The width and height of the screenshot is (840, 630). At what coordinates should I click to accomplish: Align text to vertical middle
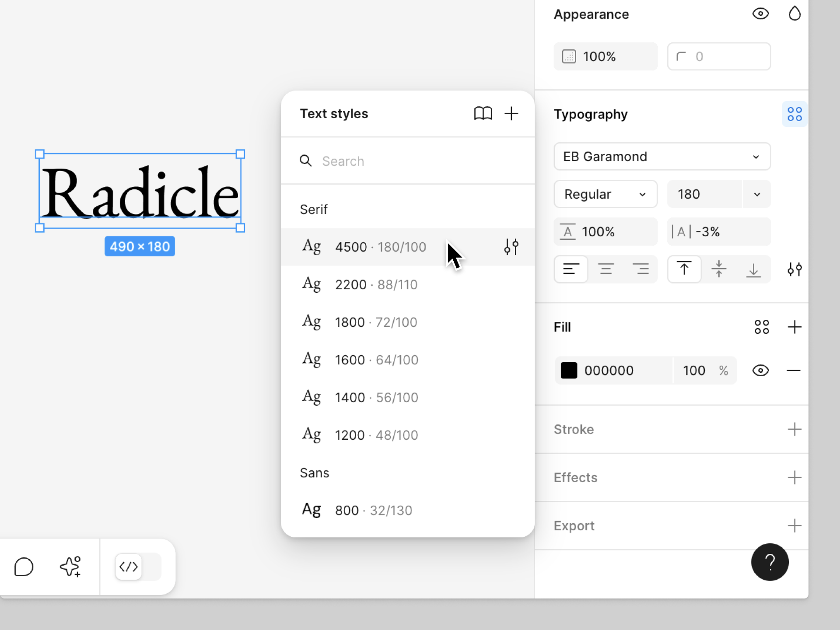[x=719, y=269]
